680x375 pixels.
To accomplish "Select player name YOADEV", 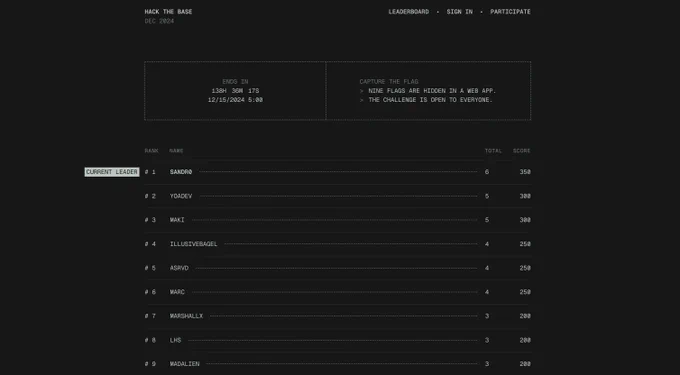I will pyautogui.click(x=181, y=196).
